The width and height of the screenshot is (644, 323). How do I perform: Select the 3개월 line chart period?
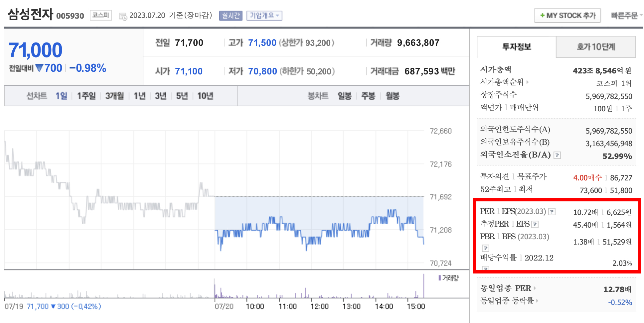click(x=115, y=96)
